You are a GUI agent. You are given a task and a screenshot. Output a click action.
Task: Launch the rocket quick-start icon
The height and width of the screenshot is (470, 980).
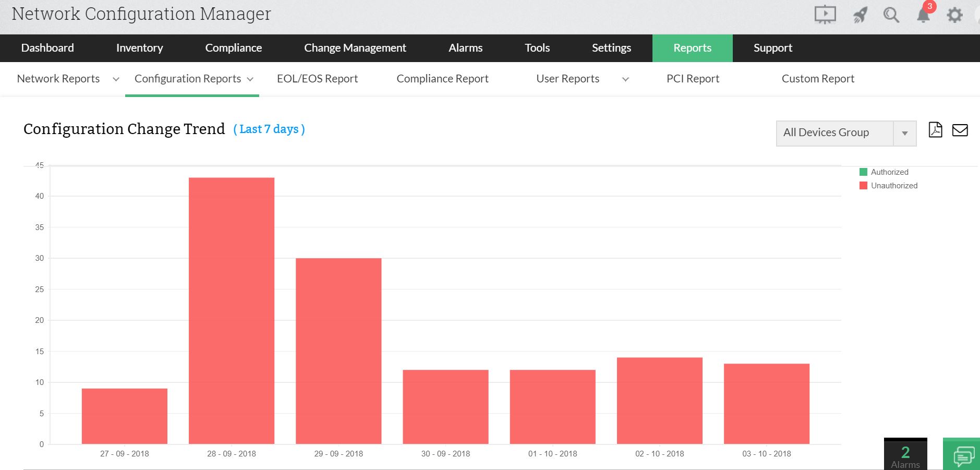coord(860,15)
